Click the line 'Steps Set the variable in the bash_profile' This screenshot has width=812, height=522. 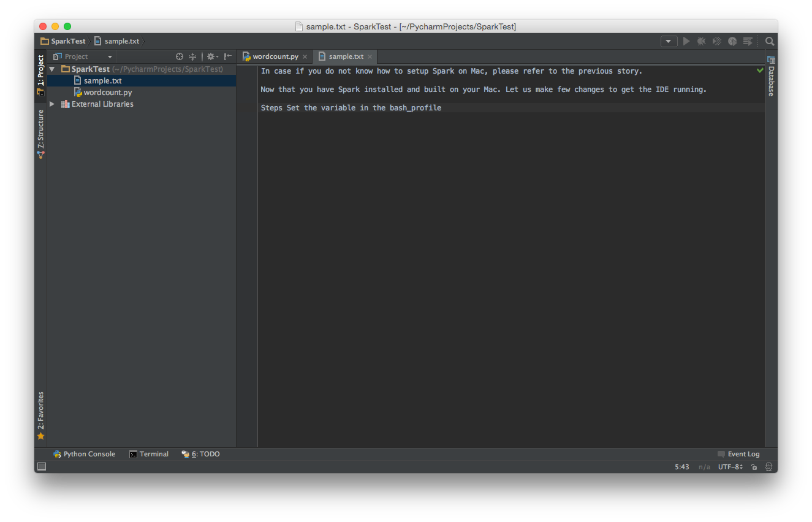351,108
